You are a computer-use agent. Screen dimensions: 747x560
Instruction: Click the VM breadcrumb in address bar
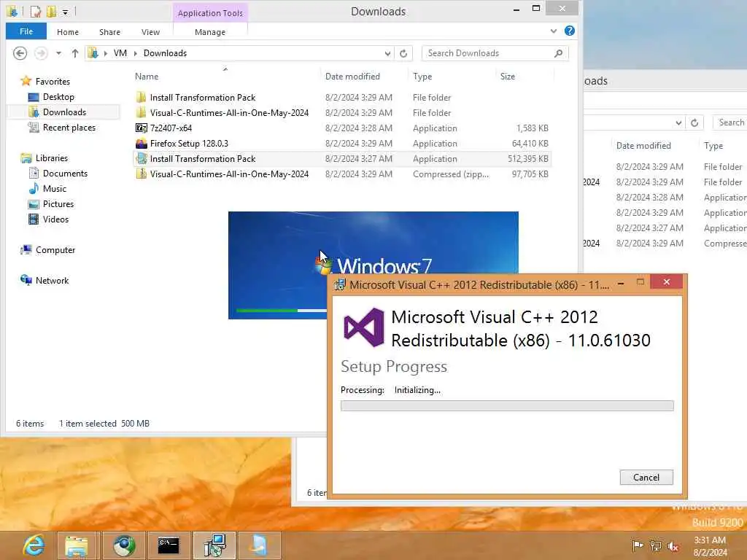pos(120,53)
